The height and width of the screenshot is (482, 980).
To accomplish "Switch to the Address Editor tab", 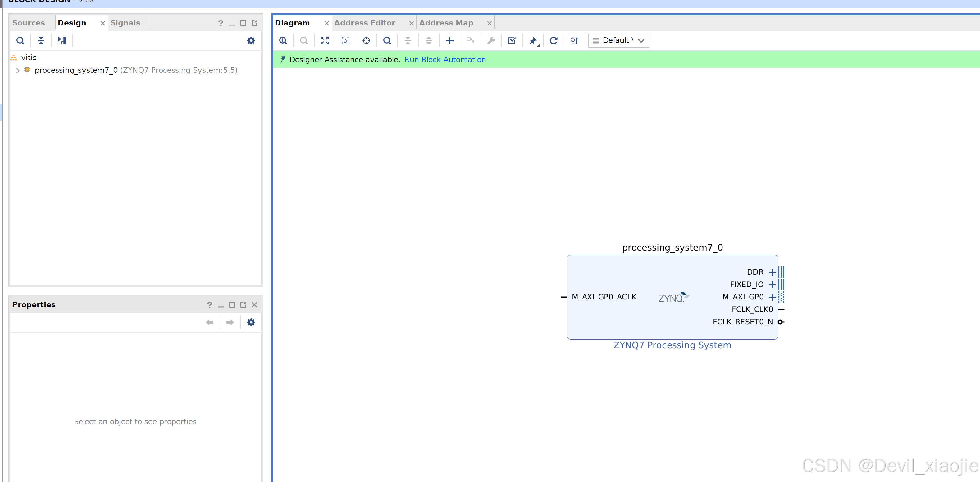I will click(x=364, y=23).
